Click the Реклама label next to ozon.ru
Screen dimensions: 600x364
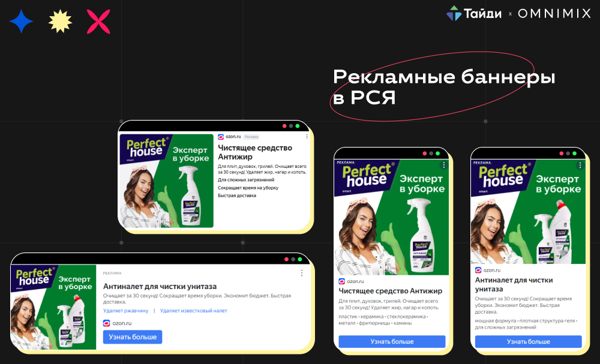pyautogui.click(x=251, y=137)
